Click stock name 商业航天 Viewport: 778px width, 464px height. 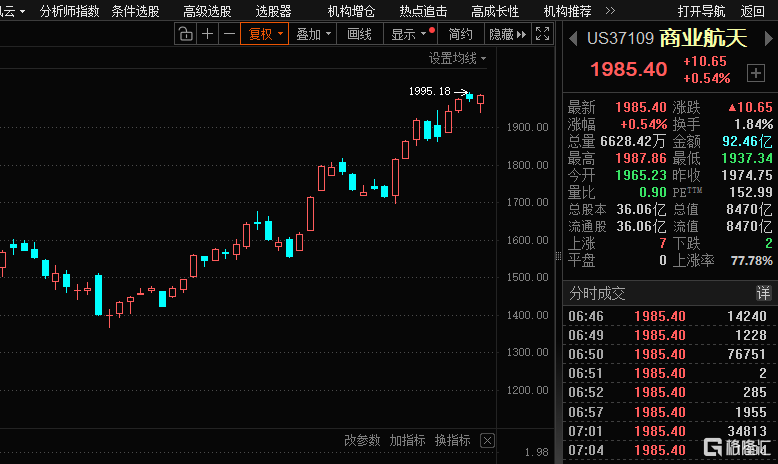tap(703, 38)
